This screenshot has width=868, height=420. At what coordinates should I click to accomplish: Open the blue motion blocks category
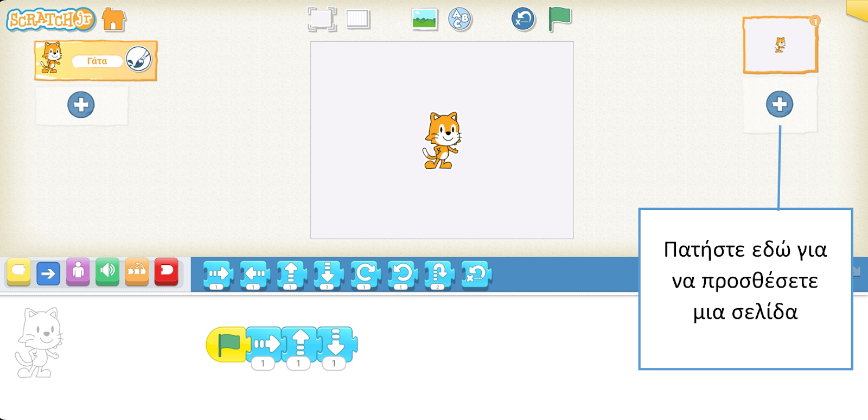click(48, 273)
